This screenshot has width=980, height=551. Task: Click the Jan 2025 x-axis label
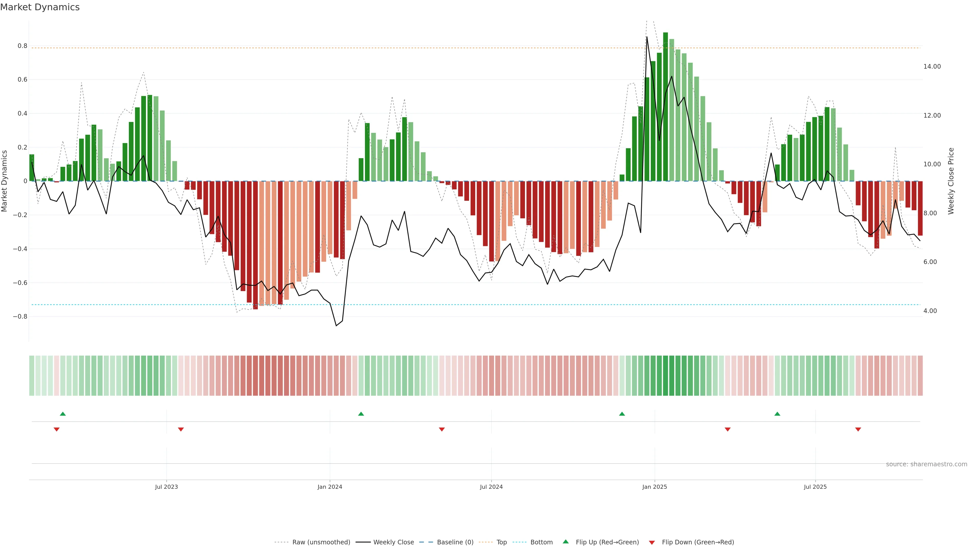pos(654,487)
